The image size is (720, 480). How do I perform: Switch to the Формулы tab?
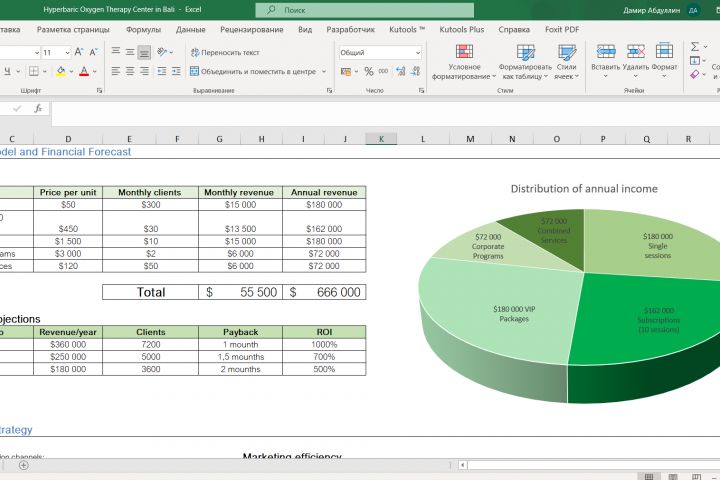[x=143, y=29]
